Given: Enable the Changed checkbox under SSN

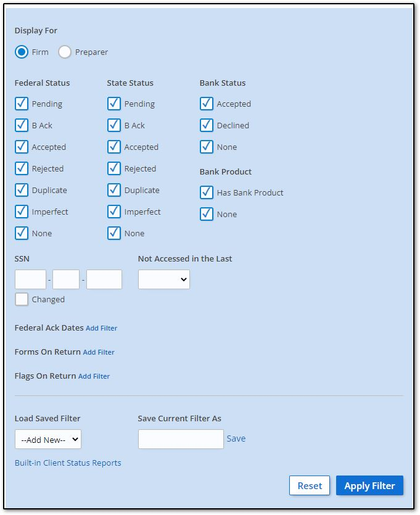Looking at the screenshot, I should coord(22,299).
